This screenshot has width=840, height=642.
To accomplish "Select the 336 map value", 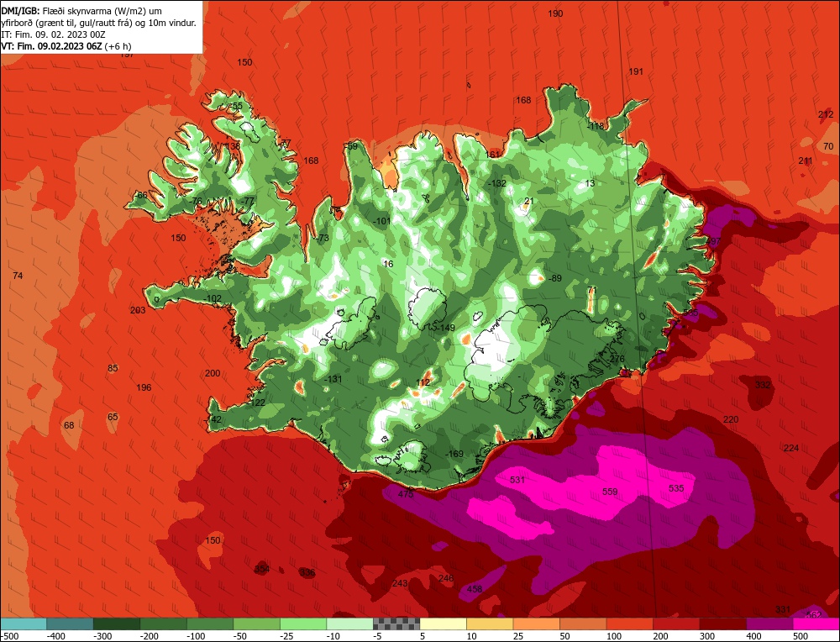I will pos(307,572).
